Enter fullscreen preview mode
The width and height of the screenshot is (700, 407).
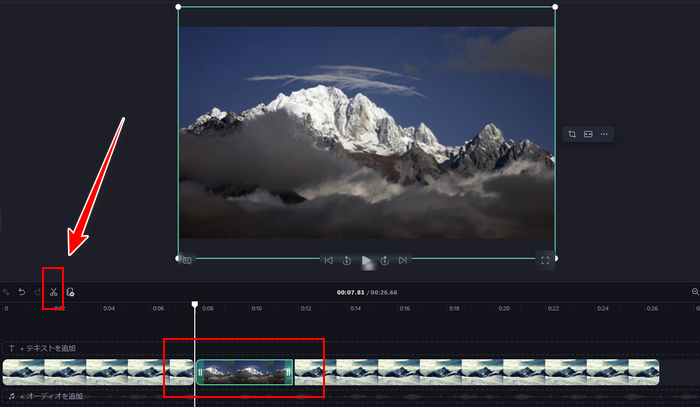pyautogui.click(x=545, y=260)
